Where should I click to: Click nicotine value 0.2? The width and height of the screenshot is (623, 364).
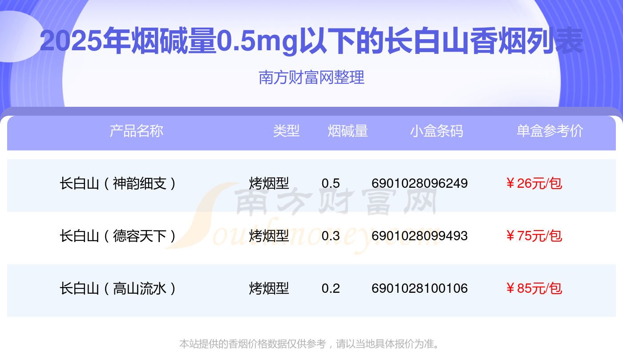[x=331, y=288]
